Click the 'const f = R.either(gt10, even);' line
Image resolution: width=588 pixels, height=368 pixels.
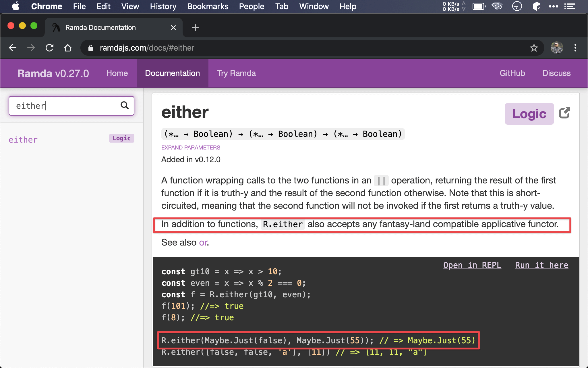point(236,294)
